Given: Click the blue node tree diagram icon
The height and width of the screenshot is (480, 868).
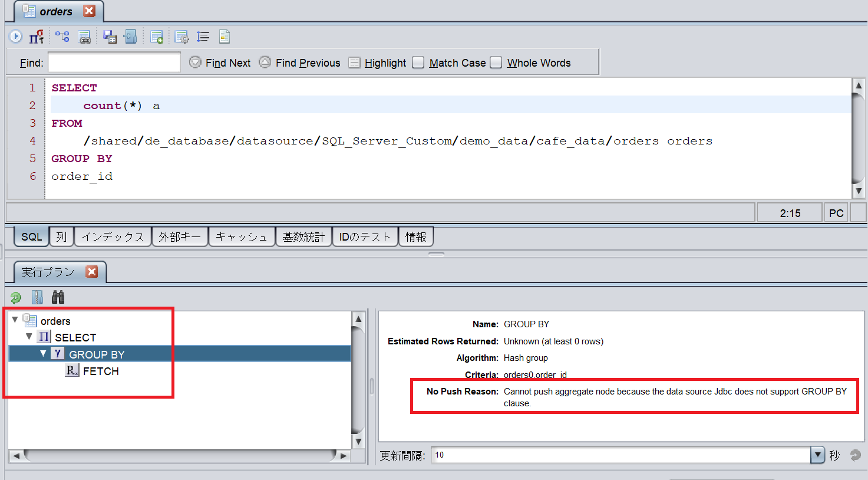Looking at the screenshot, I should [62, 37].
